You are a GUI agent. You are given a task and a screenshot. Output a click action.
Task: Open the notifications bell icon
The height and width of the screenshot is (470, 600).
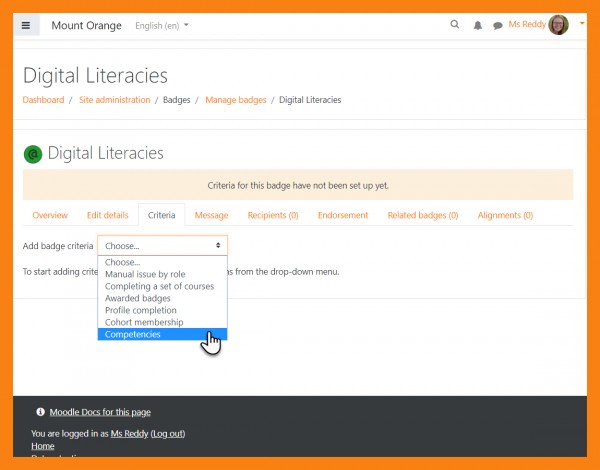[477, 25]
